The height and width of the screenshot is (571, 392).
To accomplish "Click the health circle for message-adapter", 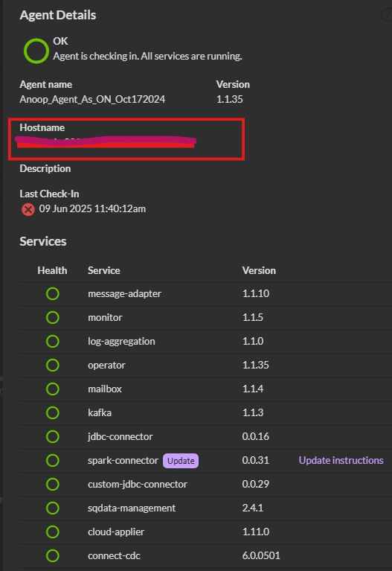I will 53,294.
